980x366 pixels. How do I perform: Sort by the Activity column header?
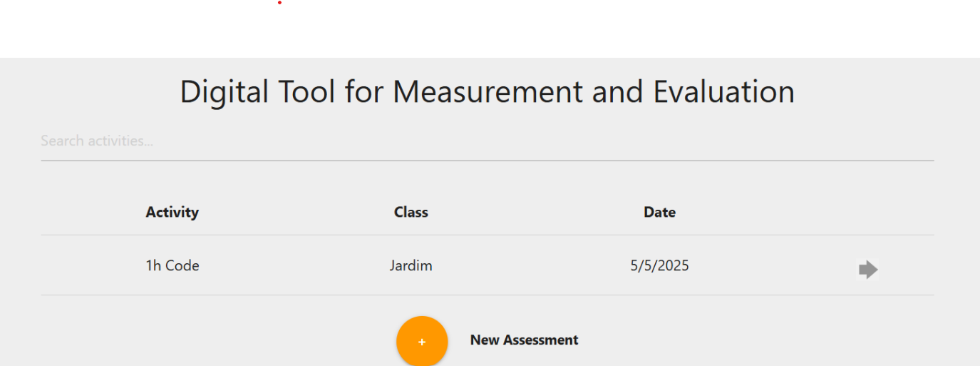(172, 212)
